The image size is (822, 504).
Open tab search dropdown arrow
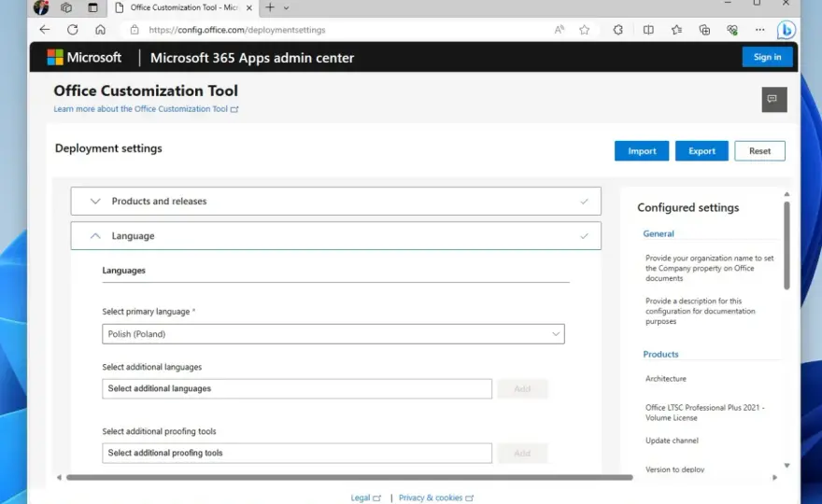[286, 7]
